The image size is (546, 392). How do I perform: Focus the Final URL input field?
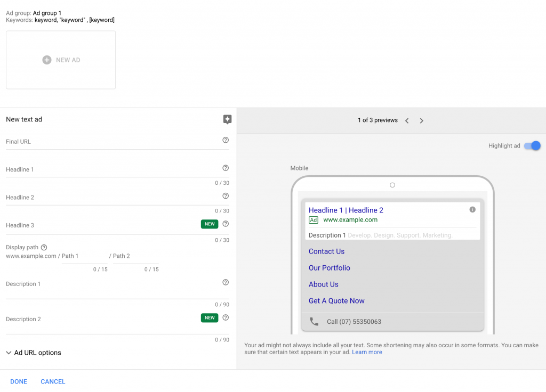(117, 142)
